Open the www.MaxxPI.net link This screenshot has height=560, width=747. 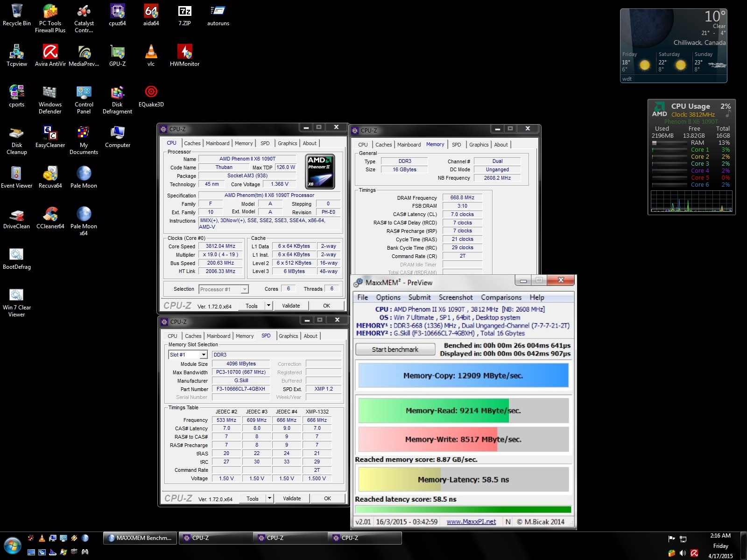[471, 522]
